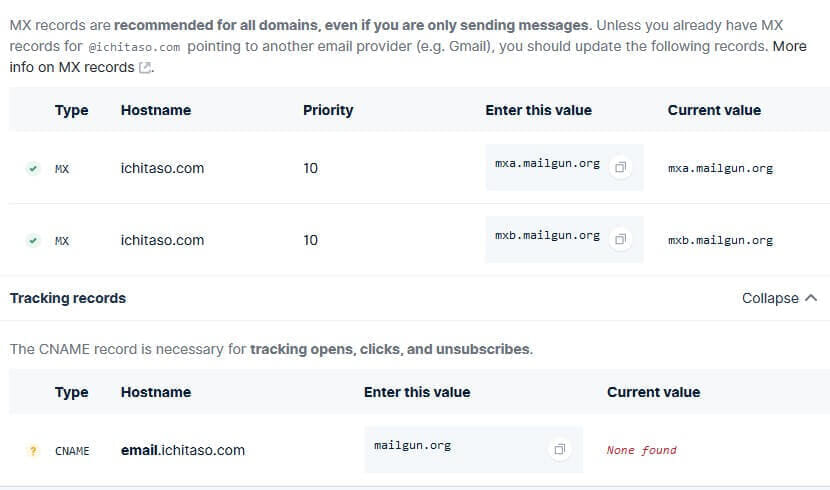This screenshot has width=830, height=490.
Task: Click the Tracking records heading
Action: point(68,298)
